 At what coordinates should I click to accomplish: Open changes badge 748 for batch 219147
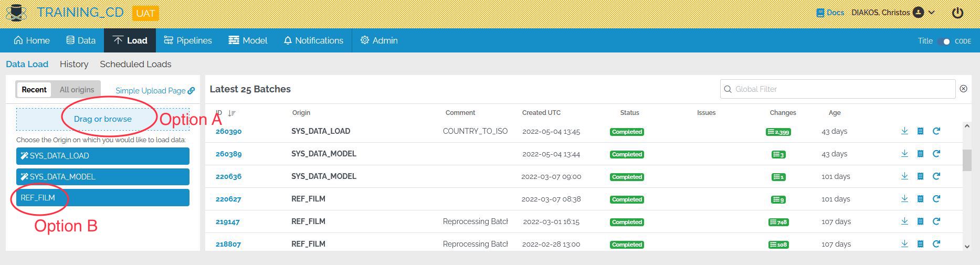pos(778,222)
